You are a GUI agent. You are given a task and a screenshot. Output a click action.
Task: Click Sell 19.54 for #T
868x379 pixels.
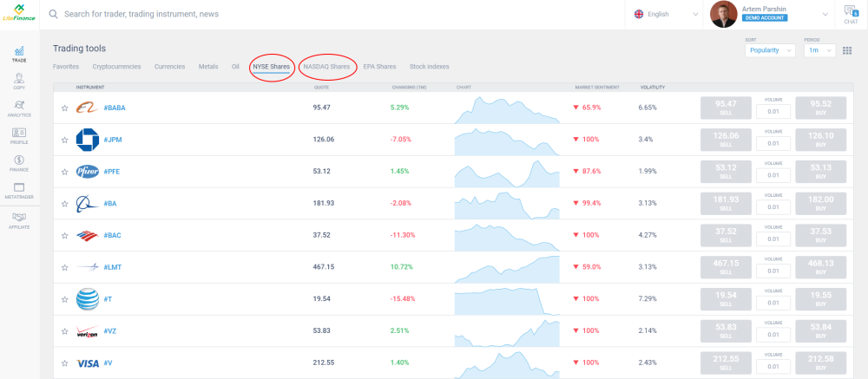pos(726,299)
